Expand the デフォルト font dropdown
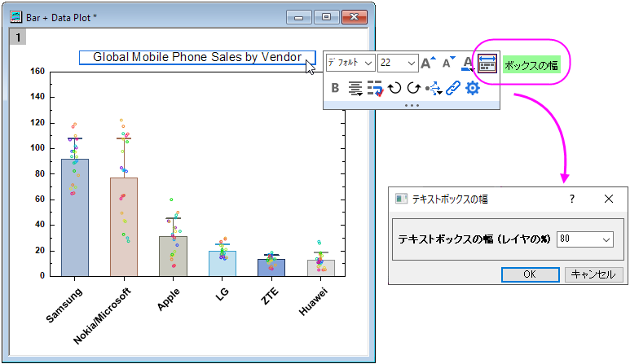This screenshot has width=630, height=364. [350, 63]
